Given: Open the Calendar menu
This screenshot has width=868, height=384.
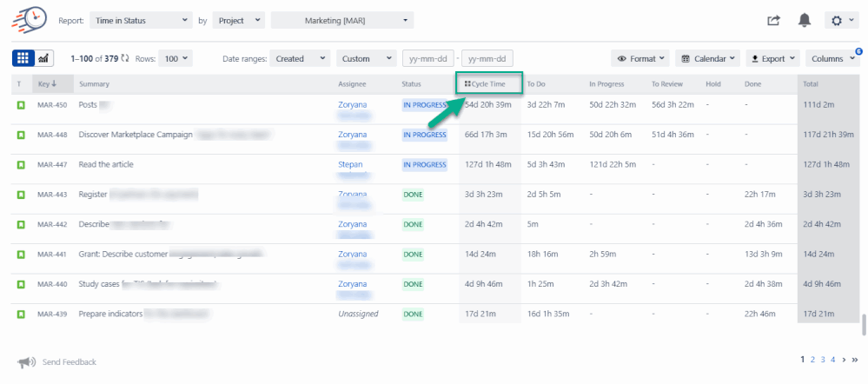Looking at the screenshot, I should [707, 58].
